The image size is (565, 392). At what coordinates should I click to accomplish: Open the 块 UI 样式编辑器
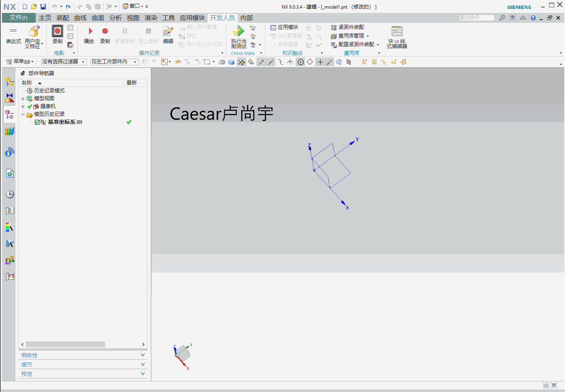point(397,37)
